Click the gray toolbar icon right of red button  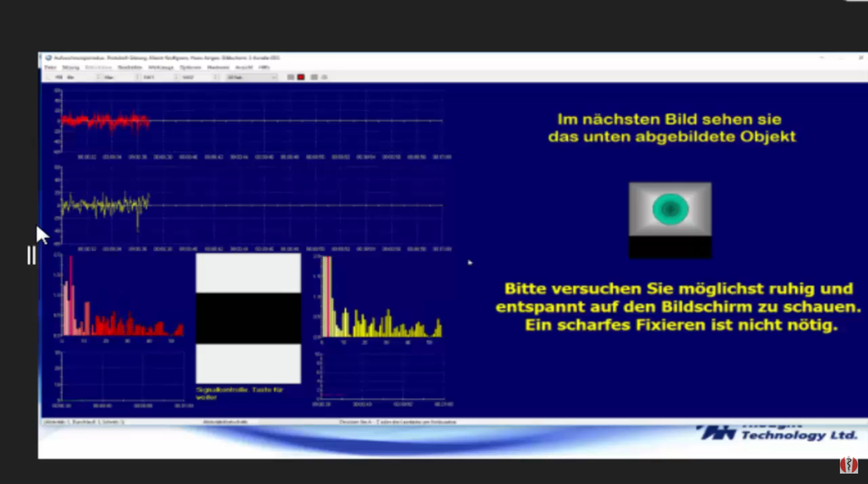(x=314, y=77)
